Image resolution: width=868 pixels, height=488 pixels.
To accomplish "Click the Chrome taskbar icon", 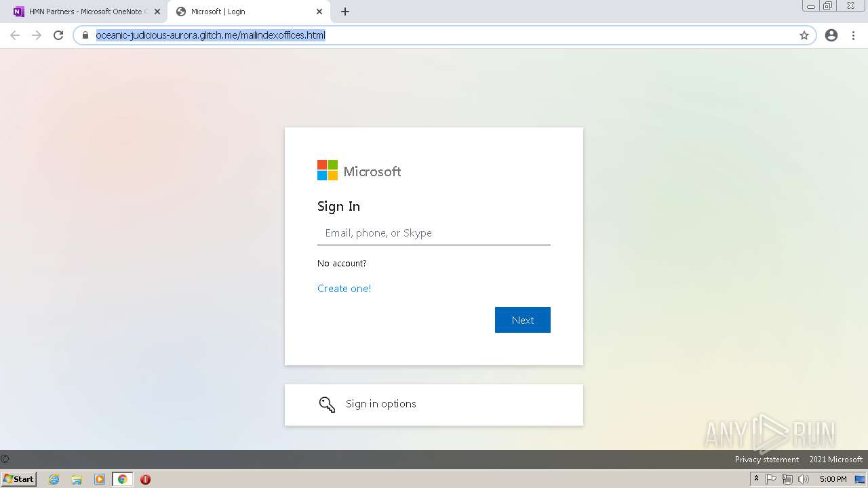I will point(122,479).
